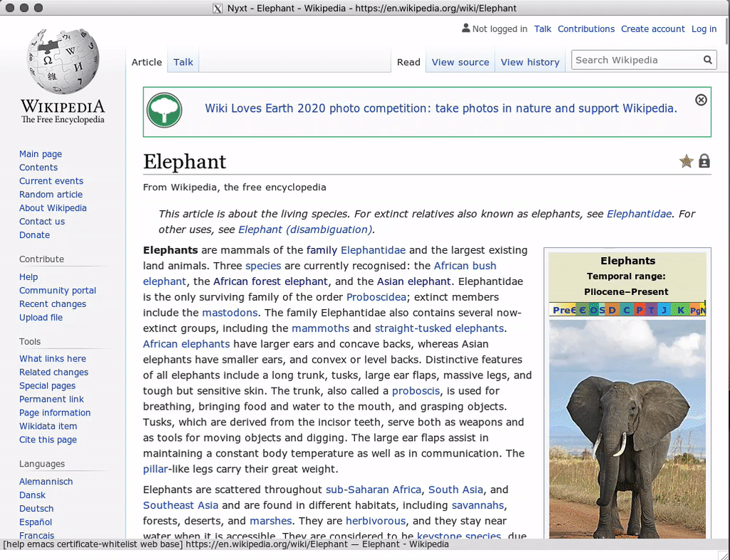Open the Elephant (disambiguation) link
This screenshot has height=560, width=730.
click(305, 229)
